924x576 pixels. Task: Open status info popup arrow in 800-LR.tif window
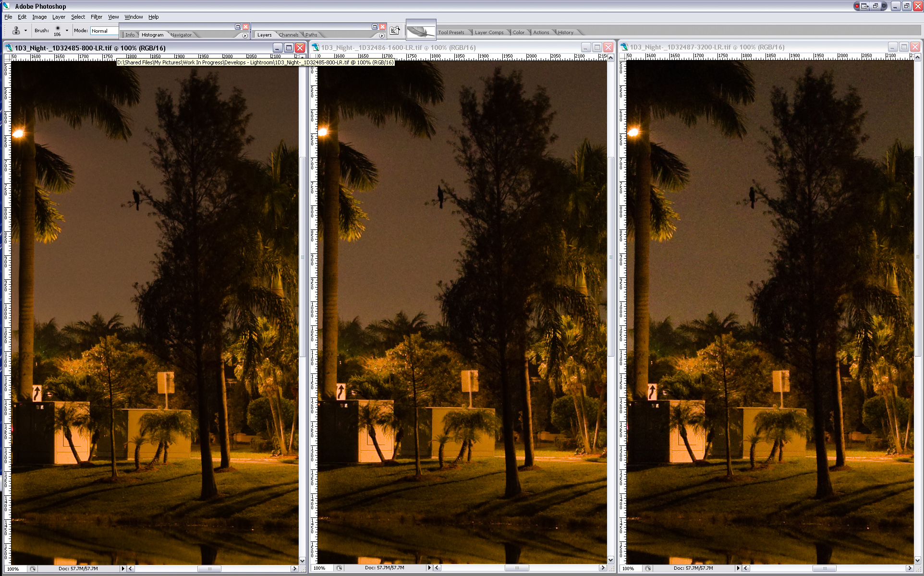click(x=122, y=569)
